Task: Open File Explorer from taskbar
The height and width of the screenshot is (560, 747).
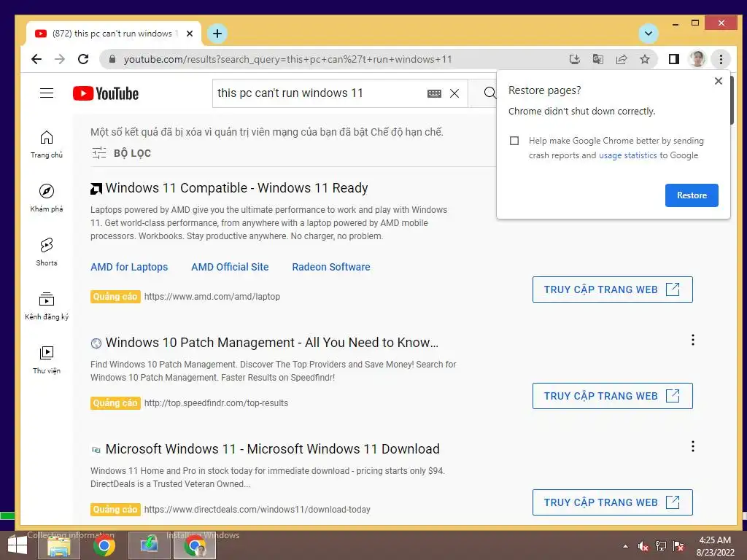Action: 58,545
